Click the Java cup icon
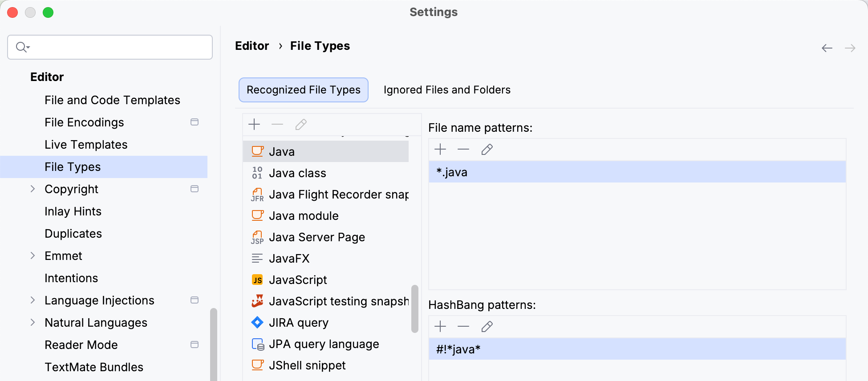The image size is (868, 381). coord(257,151)
